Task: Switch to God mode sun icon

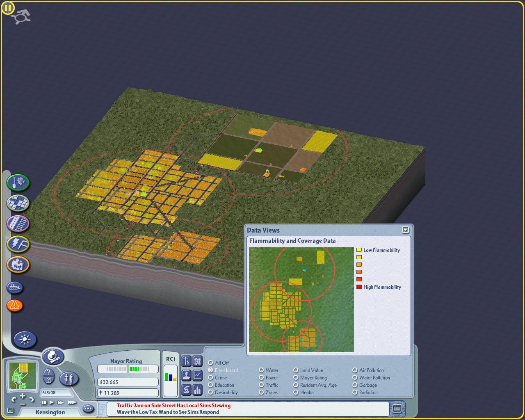Action: point(25,340)
